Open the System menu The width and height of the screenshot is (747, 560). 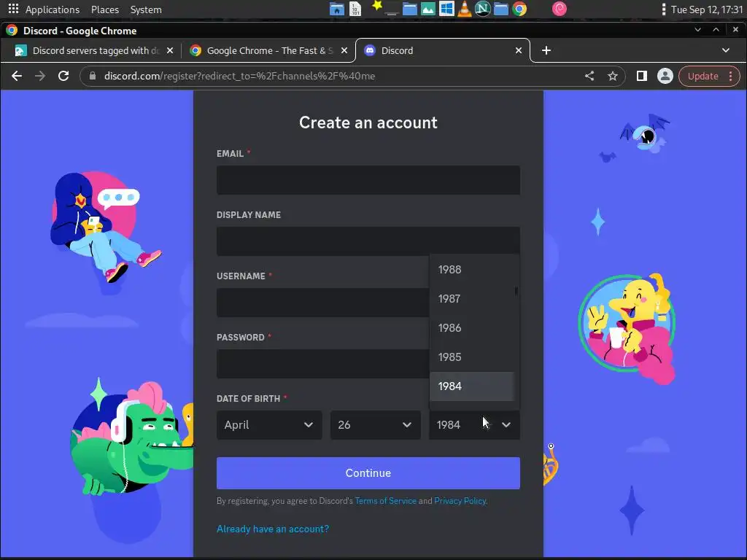point(146,9)
